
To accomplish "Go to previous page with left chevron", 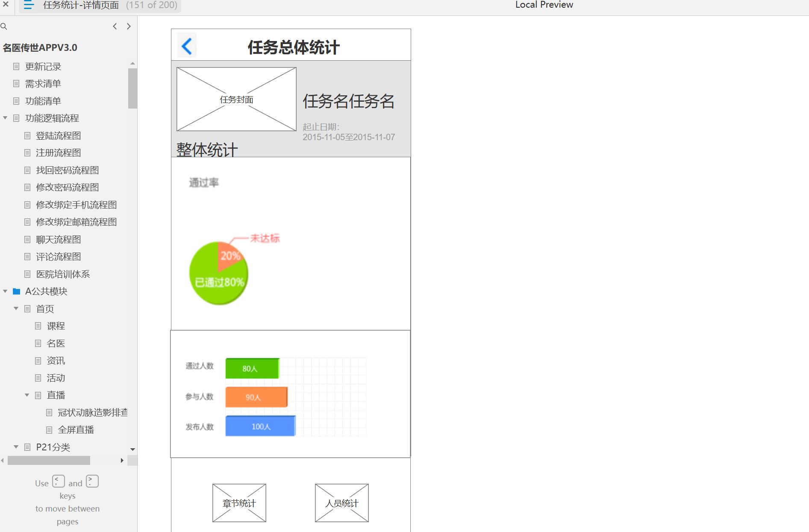I will click(115, 26).
